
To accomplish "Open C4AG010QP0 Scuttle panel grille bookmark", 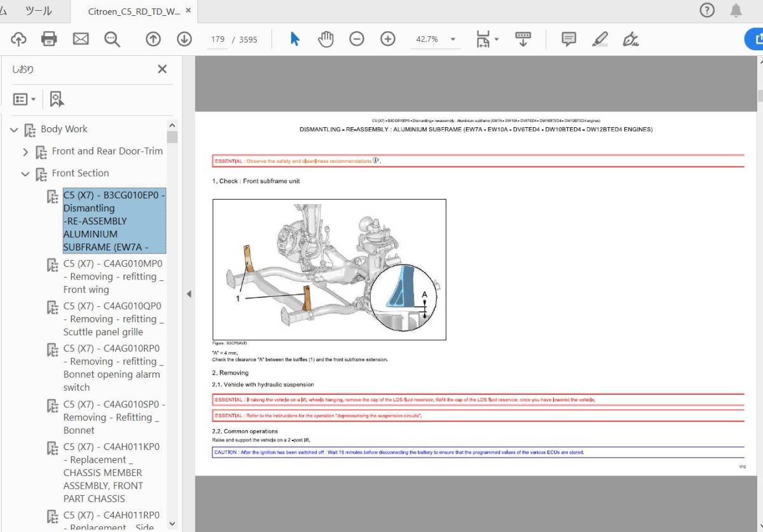I will 114,319.
